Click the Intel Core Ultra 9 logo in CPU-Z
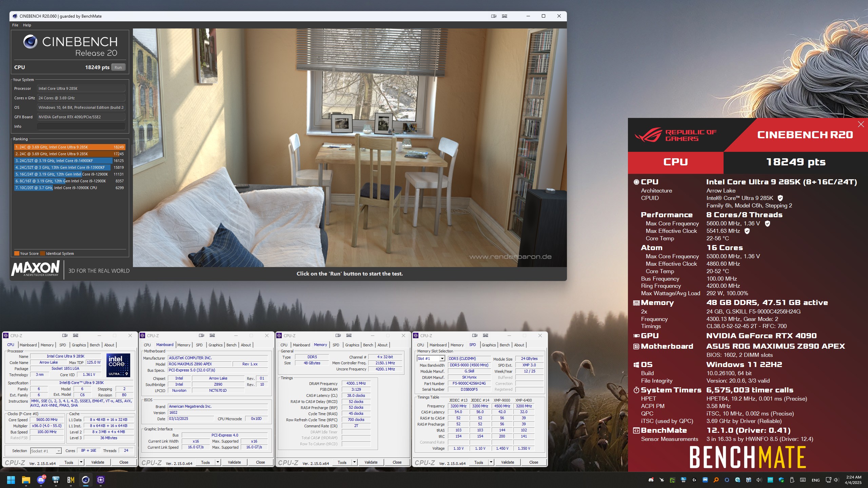The image size is (868, 488). pyautogui.click(x=118, y=365)
